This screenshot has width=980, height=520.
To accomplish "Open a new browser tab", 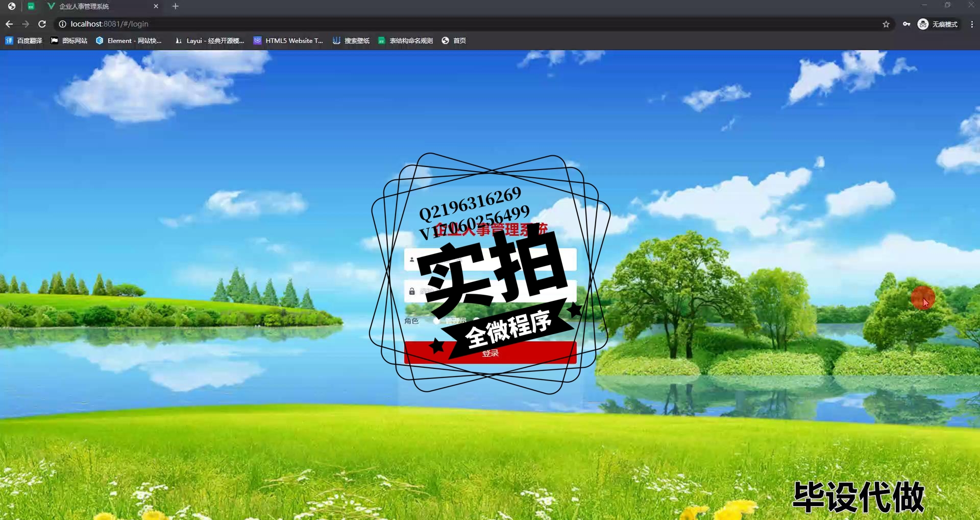I will point(175,6).
